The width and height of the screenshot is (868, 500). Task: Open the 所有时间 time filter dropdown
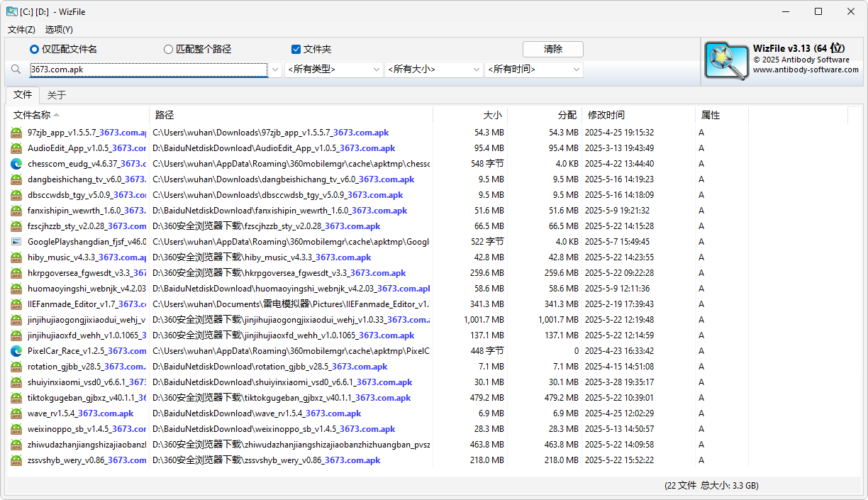(x=534, y=70)
